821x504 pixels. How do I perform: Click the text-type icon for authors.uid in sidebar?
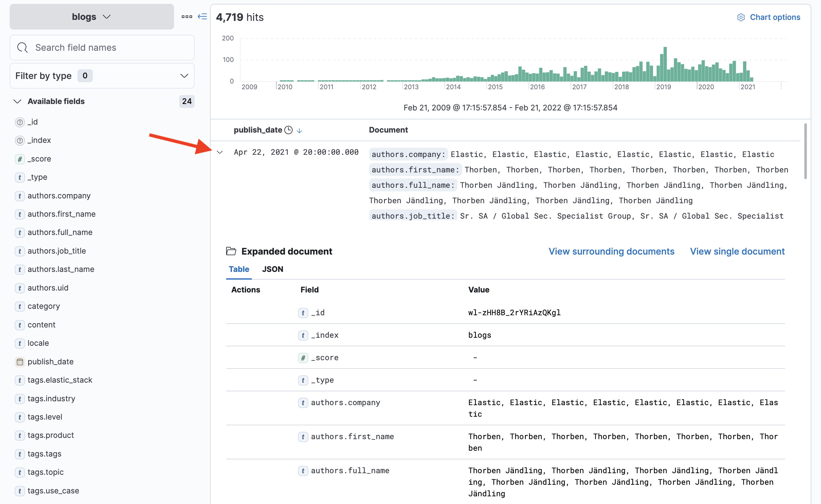point(20,288)
